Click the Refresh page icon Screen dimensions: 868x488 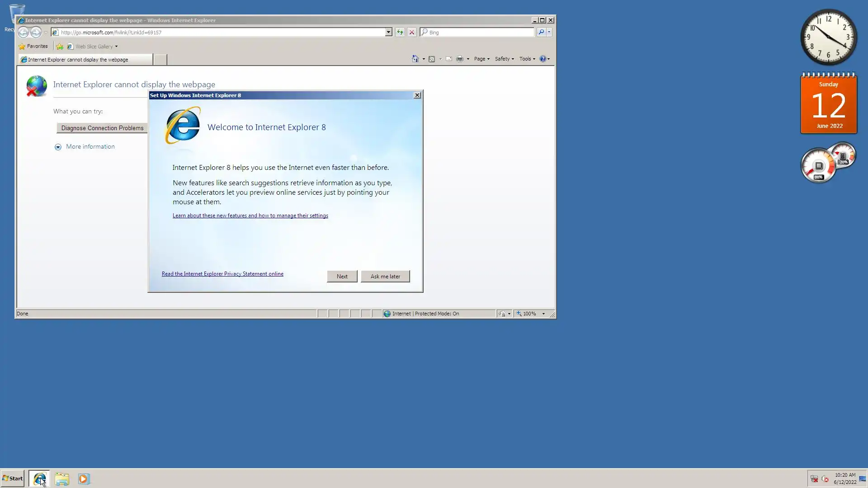400,32
